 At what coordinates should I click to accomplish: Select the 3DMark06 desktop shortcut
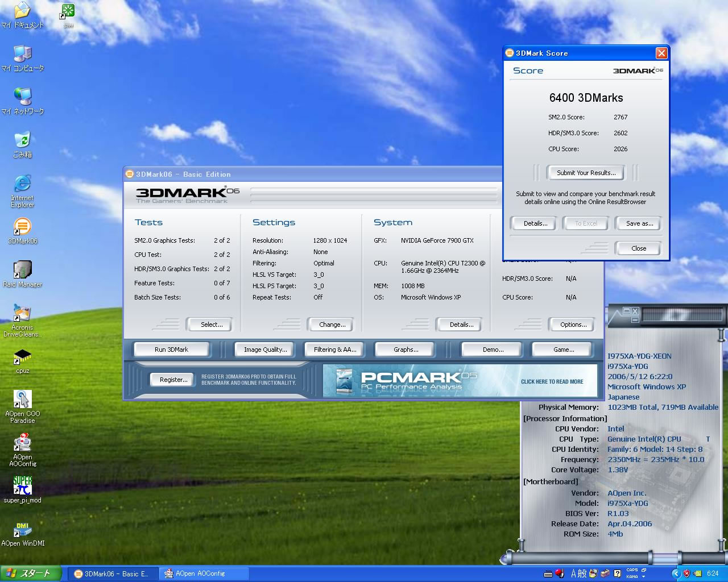click(x=22, y=231)
